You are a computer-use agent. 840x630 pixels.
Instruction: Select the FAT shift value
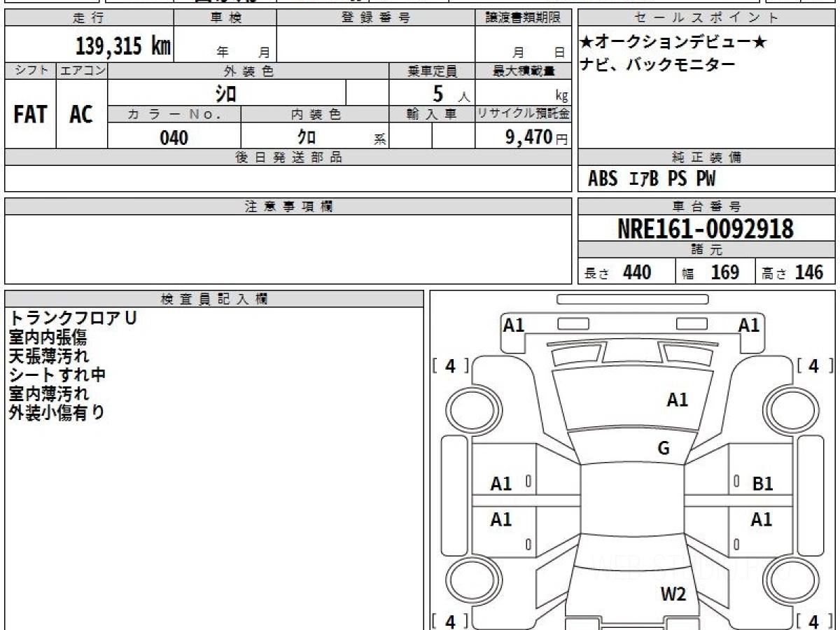31,114
